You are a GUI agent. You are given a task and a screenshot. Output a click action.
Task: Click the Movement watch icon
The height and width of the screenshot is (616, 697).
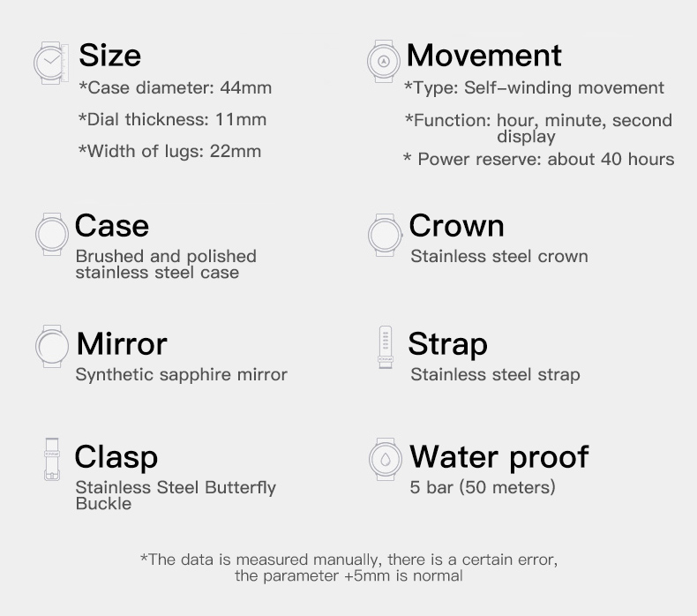point(384,61)
